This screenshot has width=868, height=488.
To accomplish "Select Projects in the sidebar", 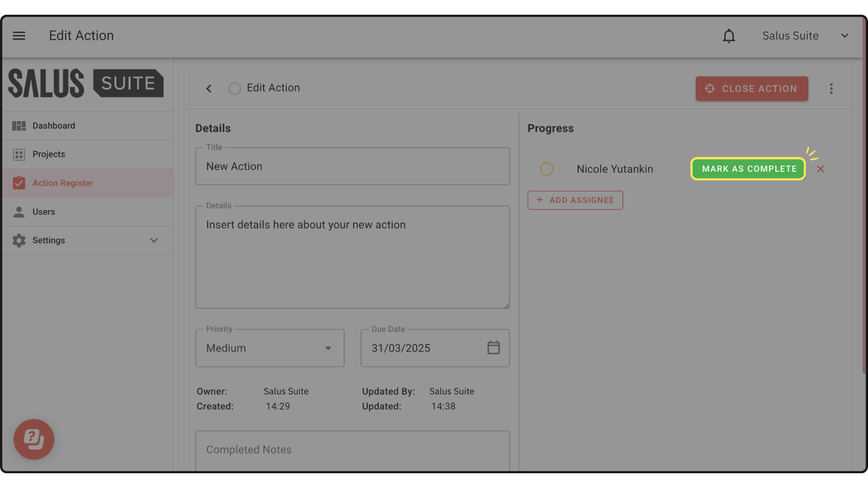I will tap(49, 154).
